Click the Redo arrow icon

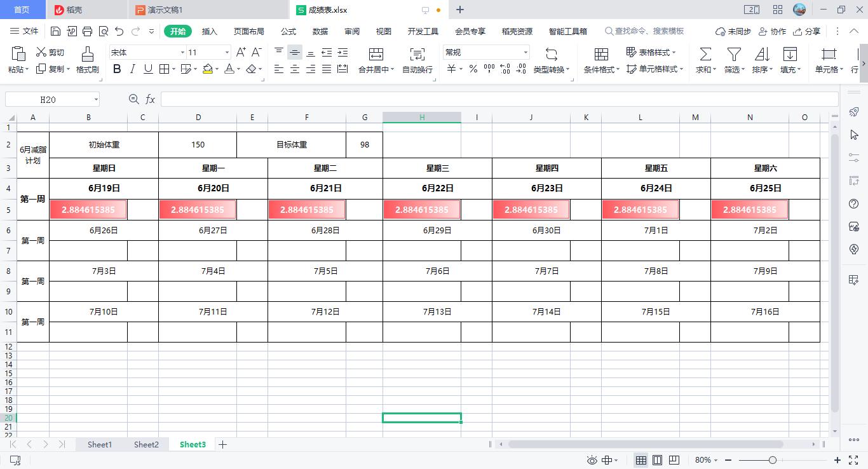click(x=135, y=31)
